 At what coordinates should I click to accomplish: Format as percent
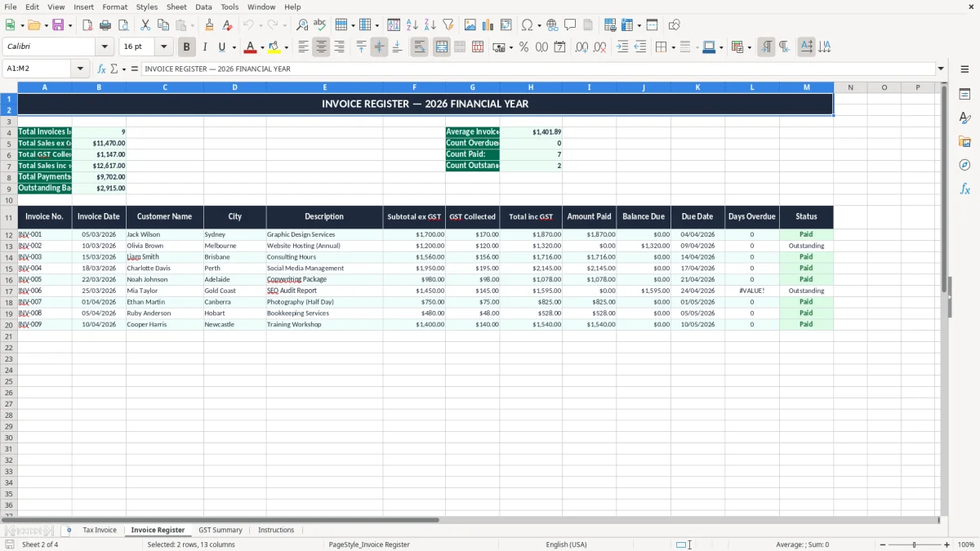pos(523,47)
